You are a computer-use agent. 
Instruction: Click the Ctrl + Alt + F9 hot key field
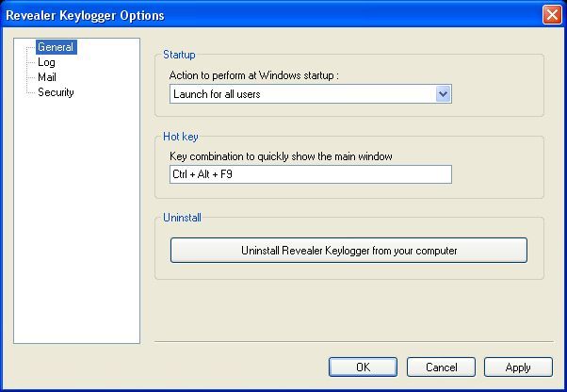point(311,174)
